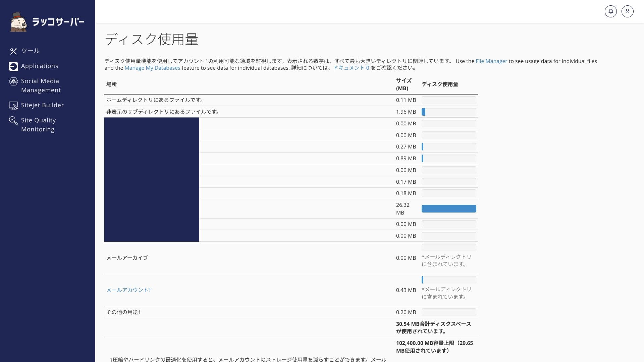Click the Rakko Server otter logo

[x=18, y=22]
